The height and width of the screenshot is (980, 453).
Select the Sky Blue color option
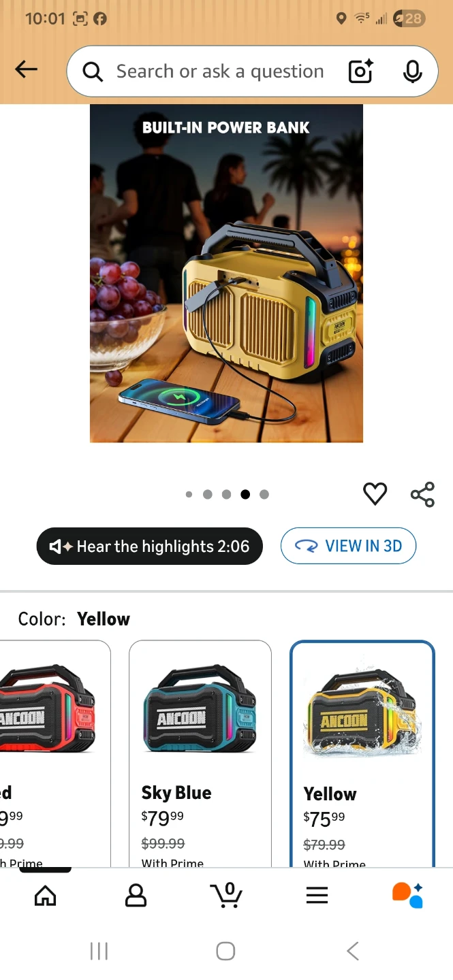pyautogui.click(x=200, y=753)
